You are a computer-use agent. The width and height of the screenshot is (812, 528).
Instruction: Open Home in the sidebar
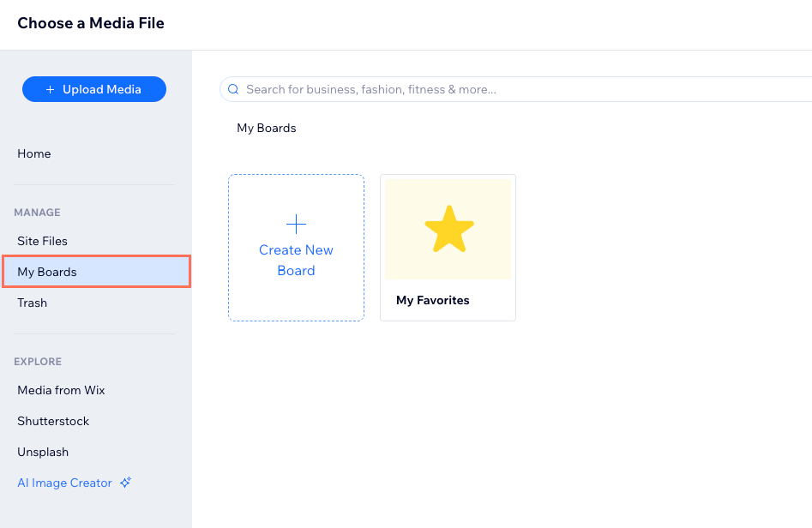[34, 153]
